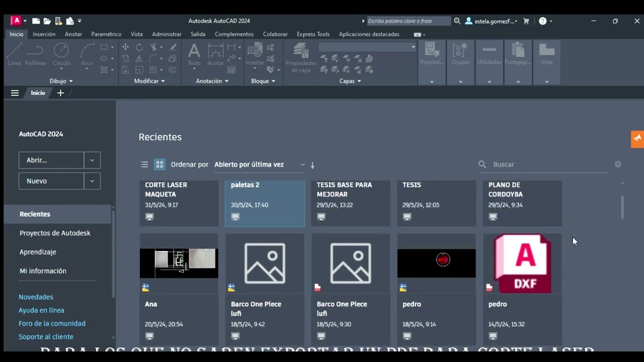The image size is (644, 362).
Task: Open the Recientes settings gear icon
Action: 618,164
